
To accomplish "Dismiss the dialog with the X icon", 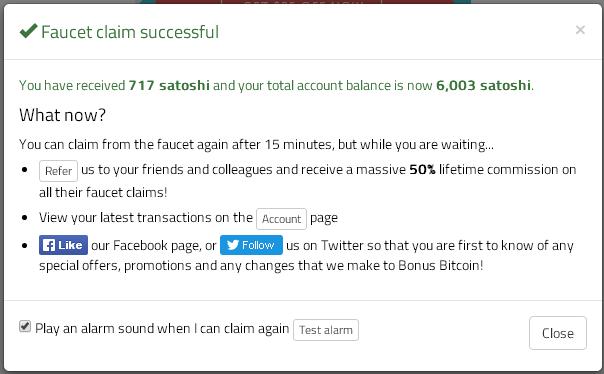I will click(580, 30).
